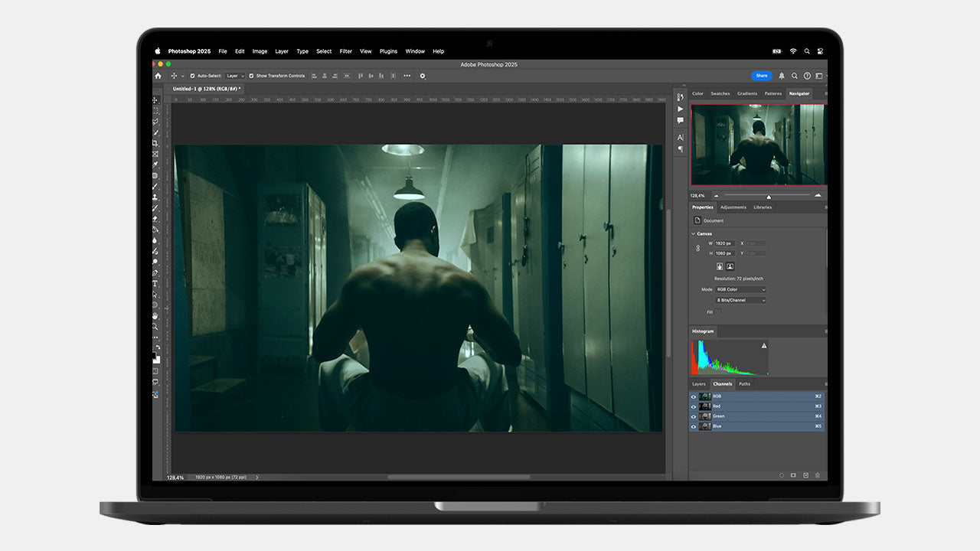This screenshot has height=551, width=980.
Task: Pick the Zoom magnifier tool
Action: click(x=155, y=326)
